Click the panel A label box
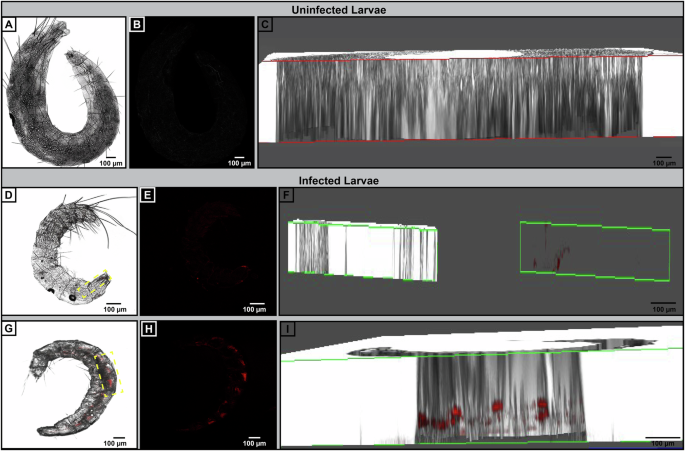Viewport: 685px width, 451px height. (x=10, y=26)
